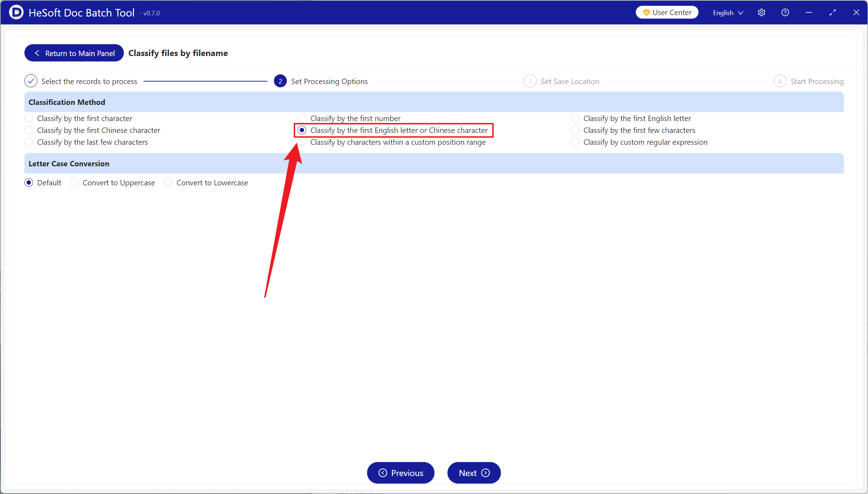Select characters within a custom position range
Image resolution: width=868 pixels, height=494 pixels.
coord(392,142)
